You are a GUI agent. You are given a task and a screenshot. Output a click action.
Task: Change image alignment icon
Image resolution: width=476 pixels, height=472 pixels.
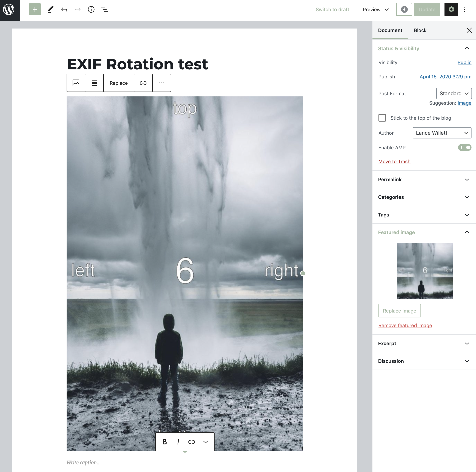click(x=94, y=83)
